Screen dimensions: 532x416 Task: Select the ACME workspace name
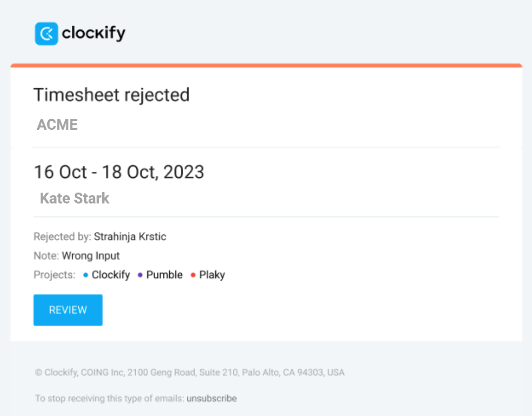point(57,124)
